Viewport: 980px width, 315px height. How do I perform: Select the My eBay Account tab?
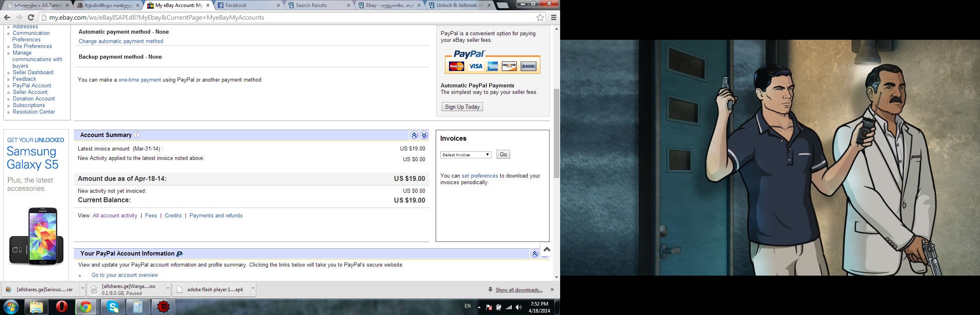pos(178,5)
